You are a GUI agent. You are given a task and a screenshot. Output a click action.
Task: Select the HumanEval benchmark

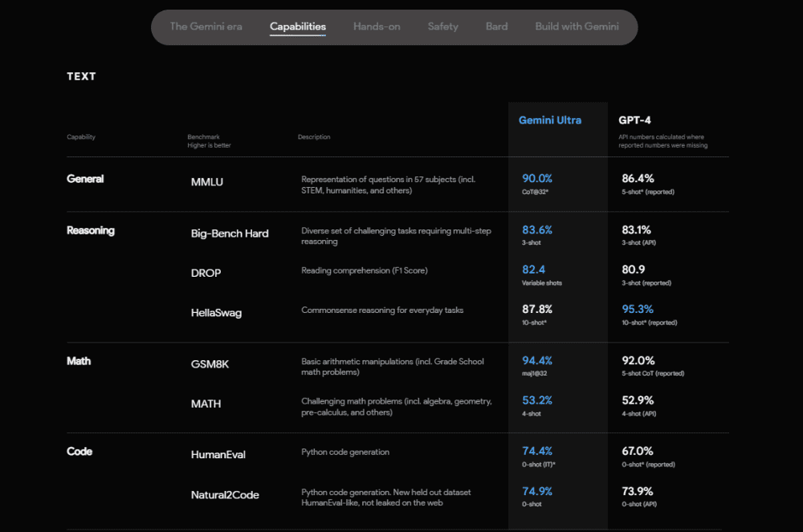click(218, 454)
